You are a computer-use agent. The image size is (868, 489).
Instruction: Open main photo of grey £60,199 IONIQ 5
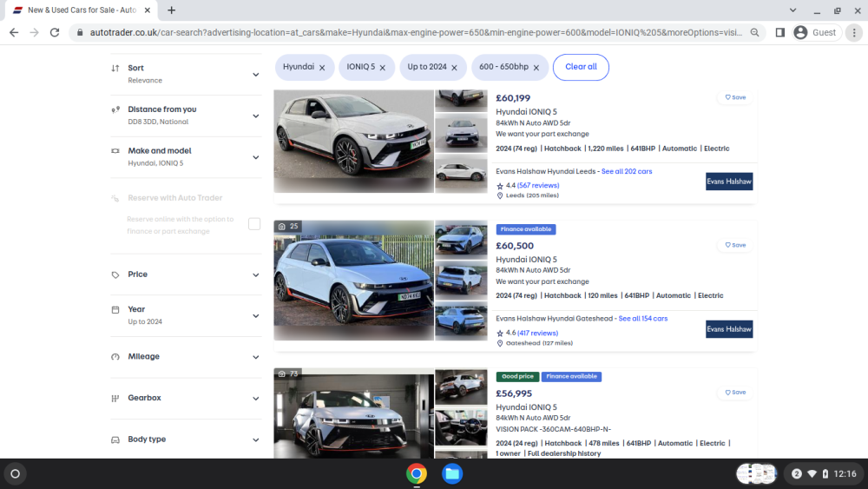coord(354,142)
